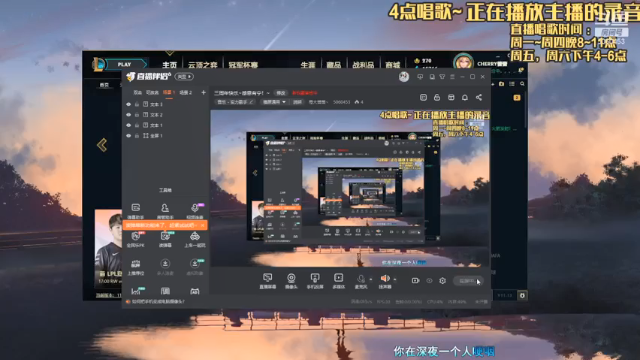
Task: Open user avatar in app title bar
Action: 404,77
